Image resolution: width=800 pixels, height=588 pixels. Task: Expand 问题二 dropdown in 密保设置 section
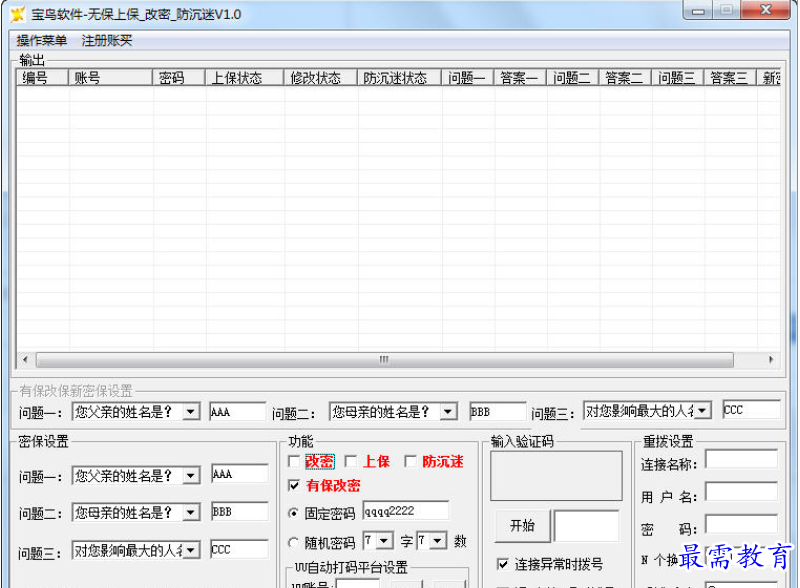click(191, 512)
